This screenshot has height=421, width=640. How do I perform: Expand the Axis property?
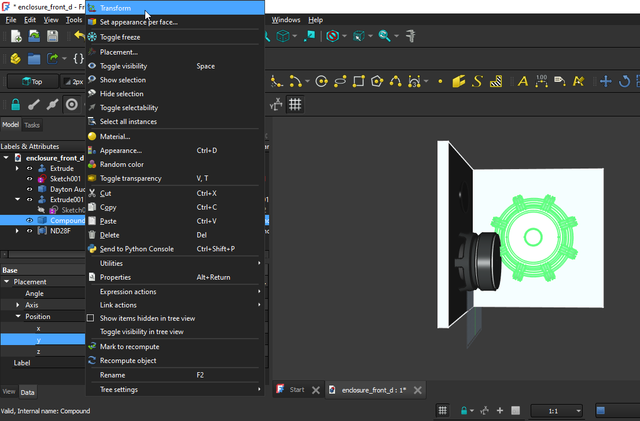[x=18, y=305]
